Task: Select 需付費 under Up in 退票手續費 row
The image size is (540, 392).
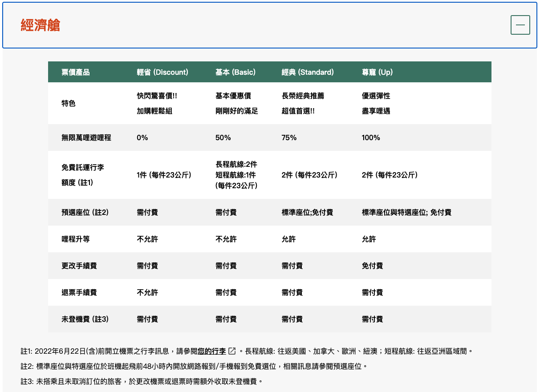Action: coord(373,292)
